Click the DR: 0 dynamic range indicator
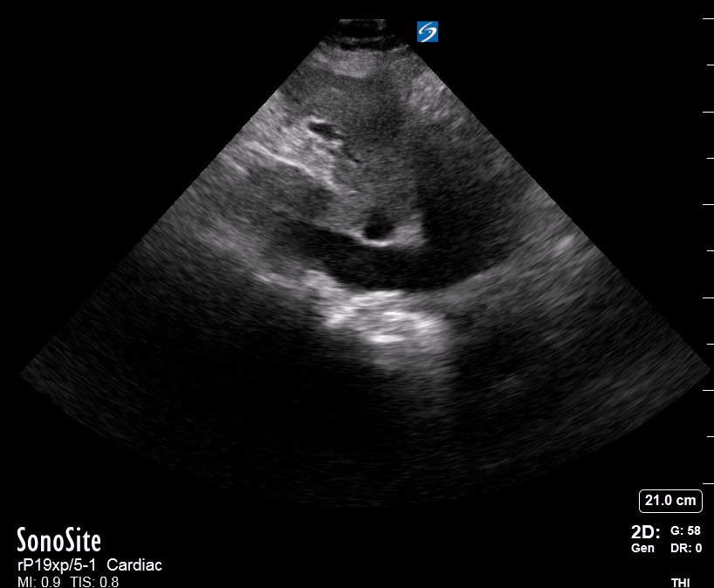Screen dimensions: 714x588 coord(685,550)
